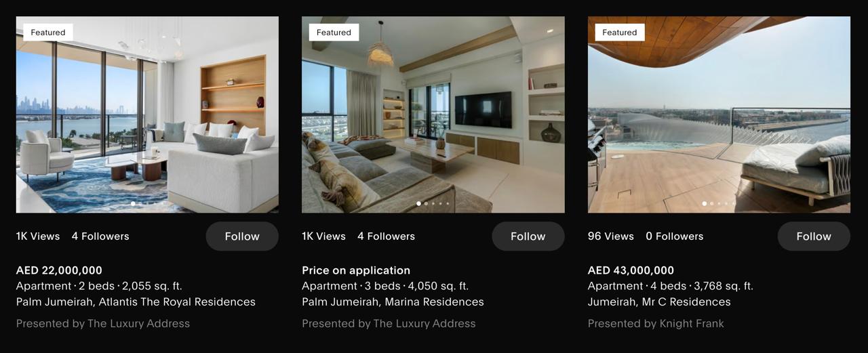Click Palm Jumeirah, Atlantis The Royal Residences
This screenshot has height=353, width=868.
click(136, 302)
